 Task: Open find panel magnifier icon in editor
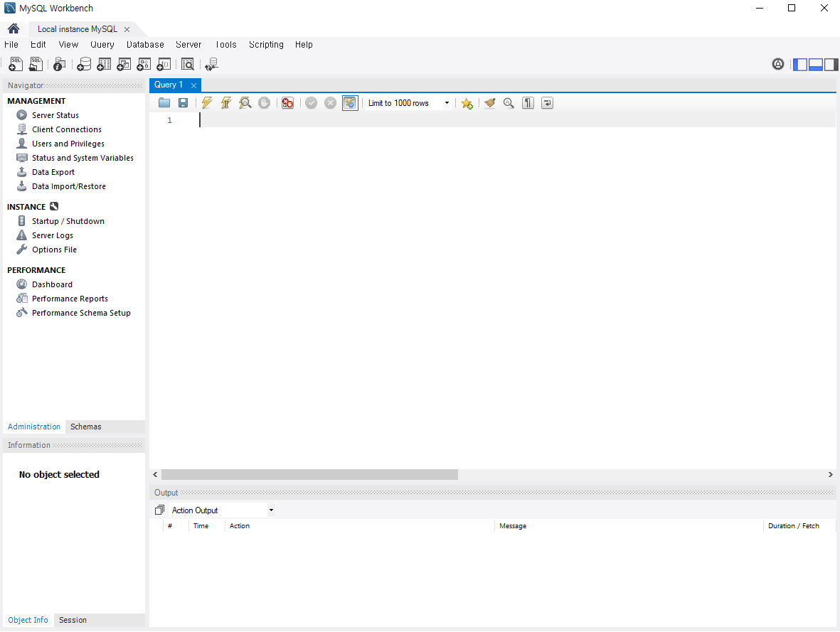[509, 103]
